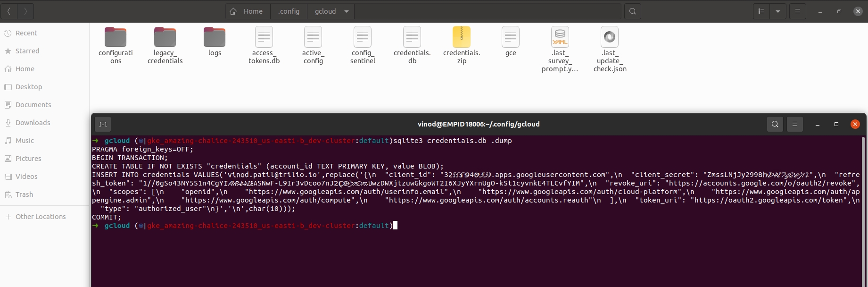Open the configurations folder

click(116, 38)
